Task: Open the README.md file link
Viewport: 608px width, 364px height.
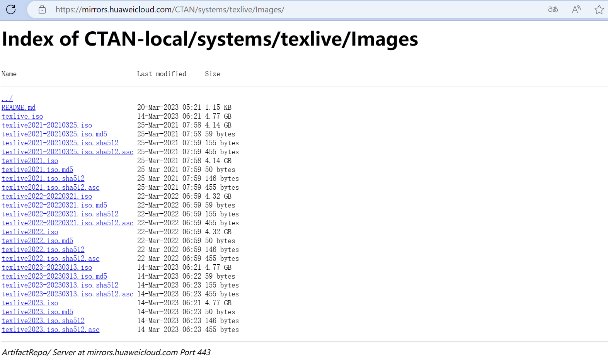Action: pyautogui.click(x=19, y=107)
